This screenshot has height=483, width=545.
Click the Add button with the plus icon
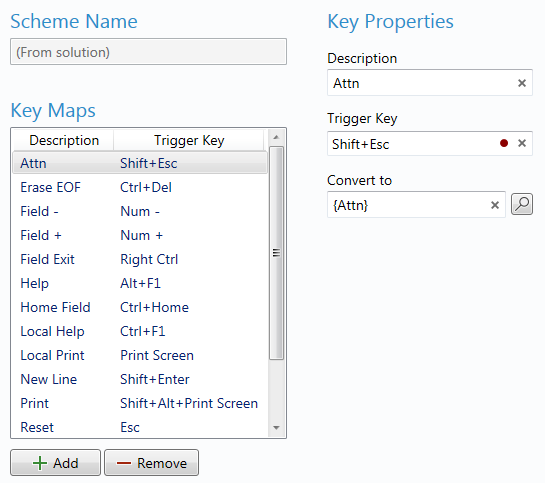tap(56, 463)
